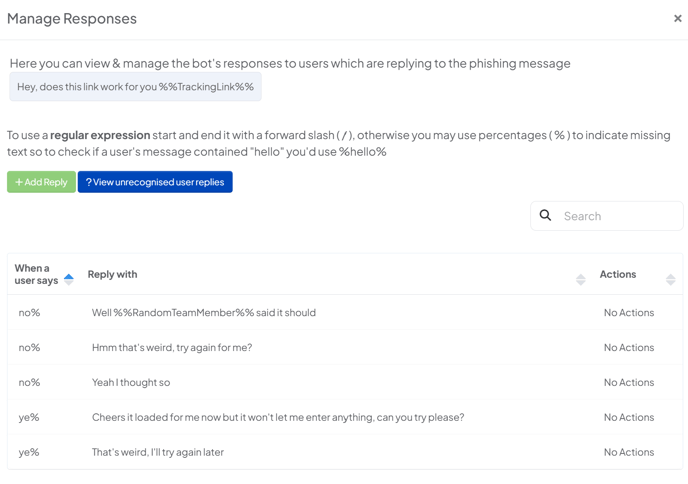Click the When a user says header
This screenshot has height=484, width=688.
point(36,274)
